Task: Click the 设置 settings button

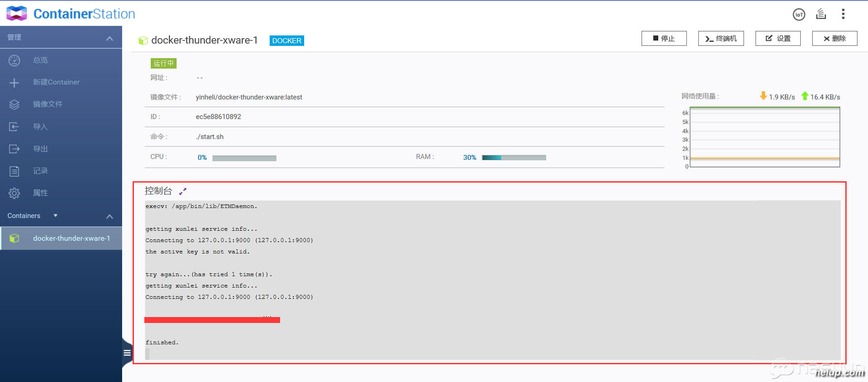Action: [778, 39]
